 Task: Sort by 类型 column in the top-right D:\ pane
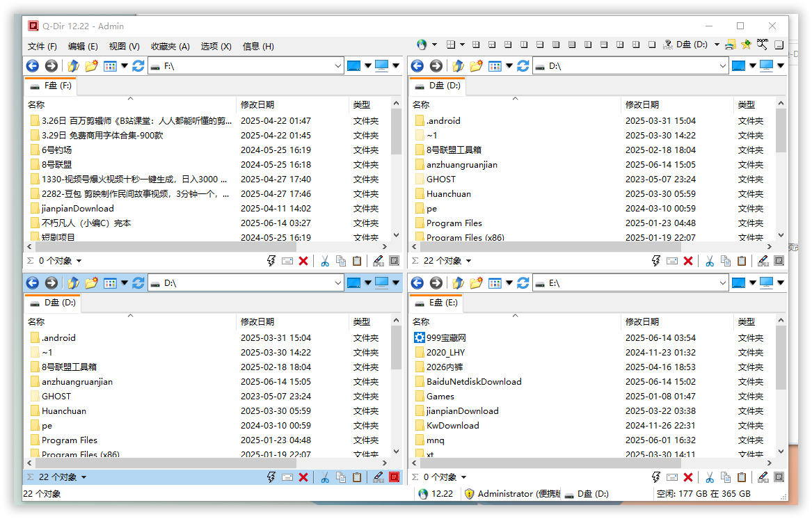754,104
